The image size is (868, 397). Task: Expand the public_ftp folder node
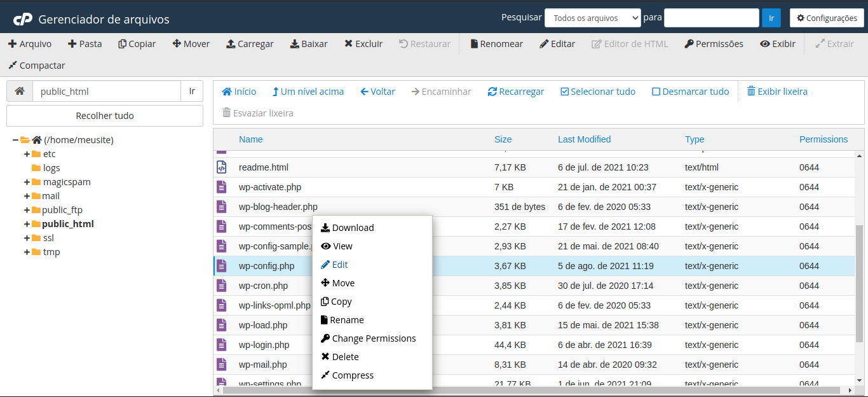[x=27, y=210]
